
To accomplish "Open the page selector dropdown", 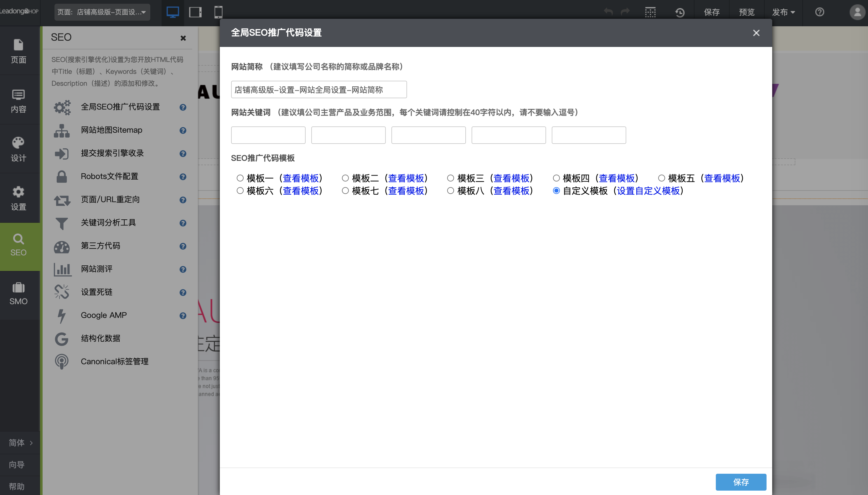I will point(101,12).
